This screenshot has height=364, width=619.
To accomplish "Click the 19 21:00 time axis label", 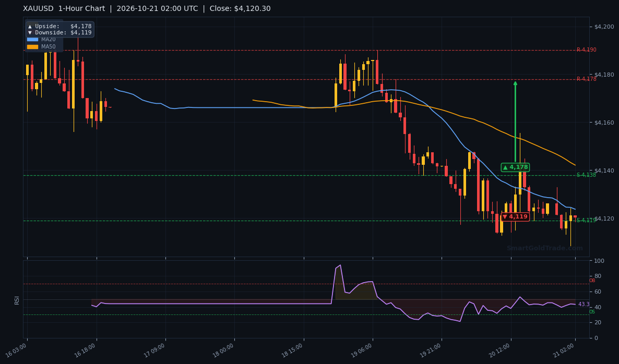I will tap(431, 350).
